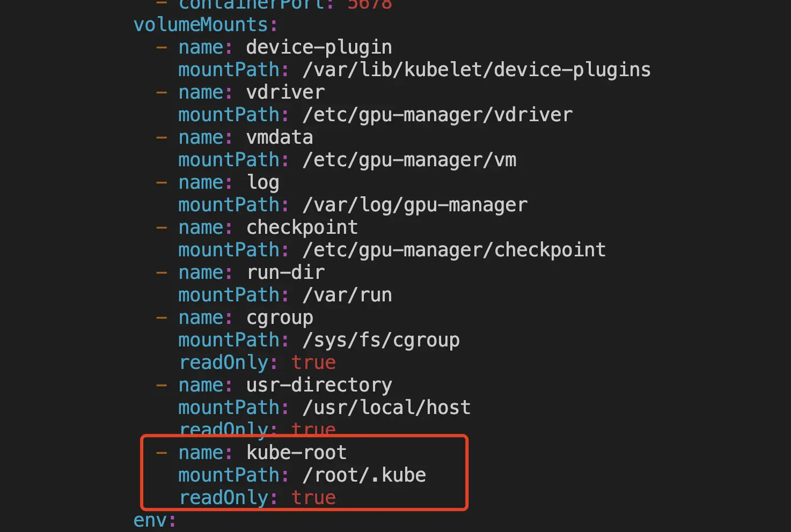Click the /var/run mount path
Screen dimensions: 791x532
(347, 295)
